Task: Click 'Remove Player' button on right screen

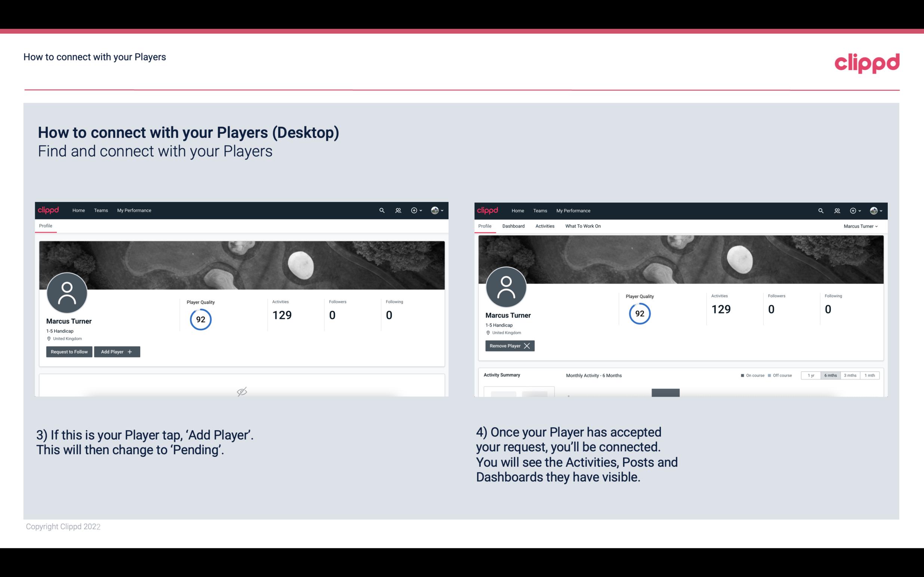Action: 509,346
